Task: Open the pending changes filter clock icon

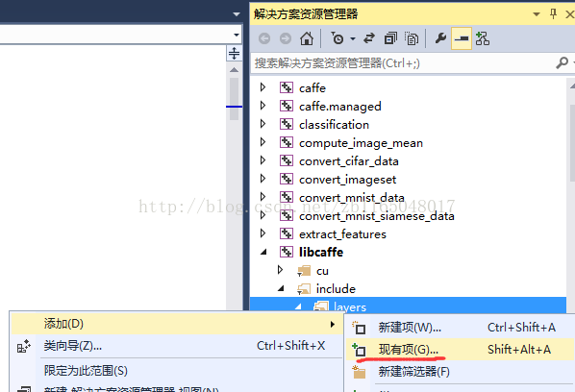Action: point(337,38)
